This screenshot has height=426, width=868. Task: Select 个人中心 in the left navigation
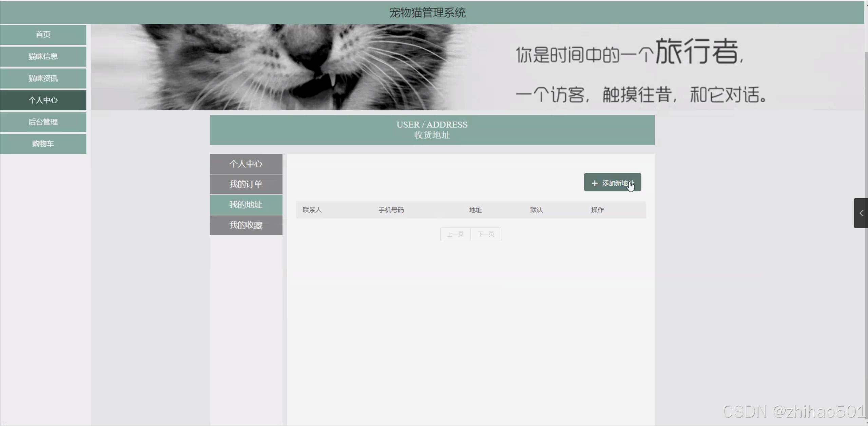[x=43, y=100]
